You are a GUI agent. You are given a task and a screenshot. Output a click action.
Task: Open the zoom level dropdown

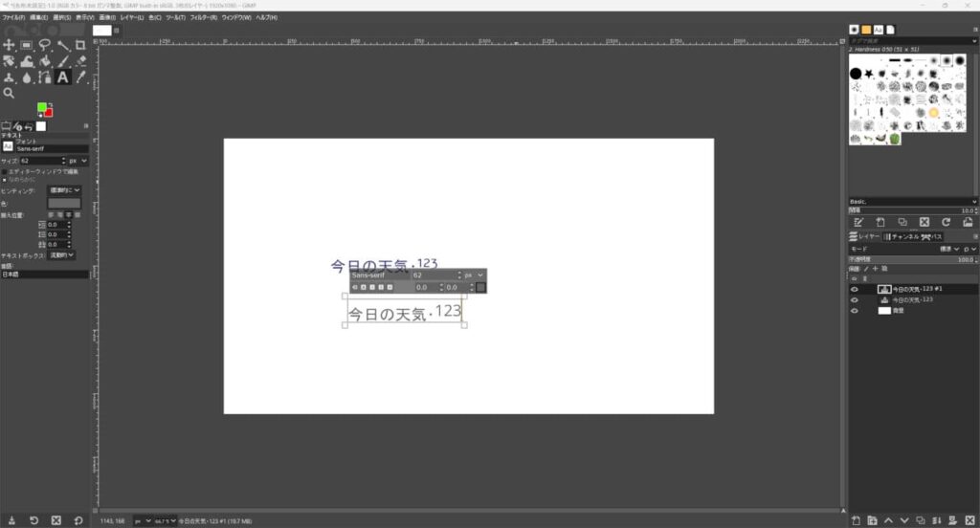point(165,520)
